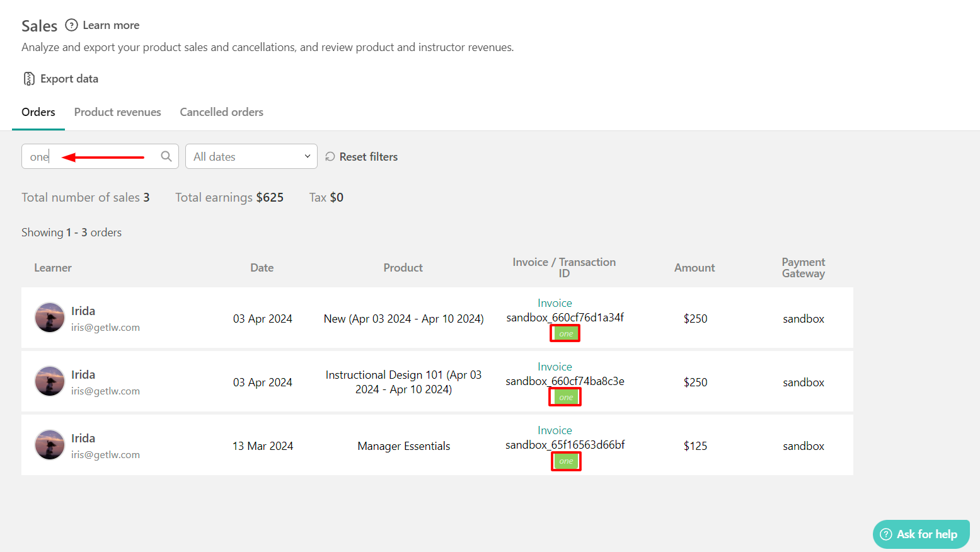The width and height of the screenshot is (980, 552).
Task: Open the Cancelled orders tab
Action: pyautogui.click(x=221, y=112)
